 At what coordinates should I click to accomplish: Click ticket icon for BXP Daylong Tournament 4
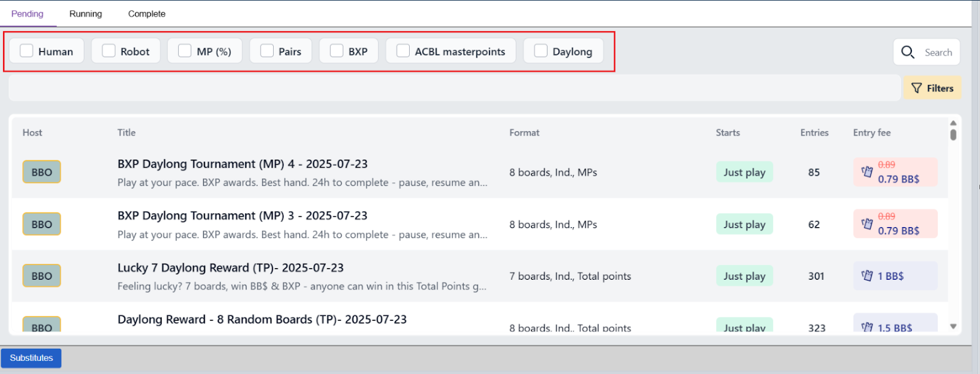coord(867,172)
